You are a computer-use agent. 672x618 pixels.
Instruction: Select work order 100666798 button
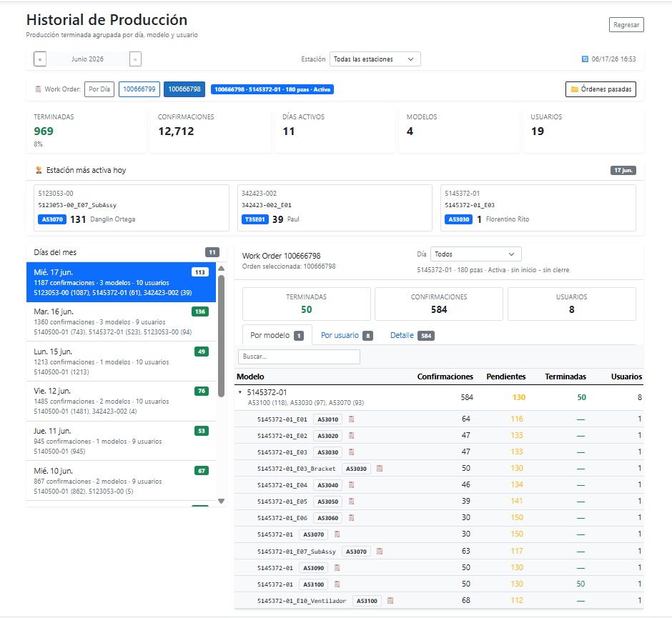pos(184,89)
